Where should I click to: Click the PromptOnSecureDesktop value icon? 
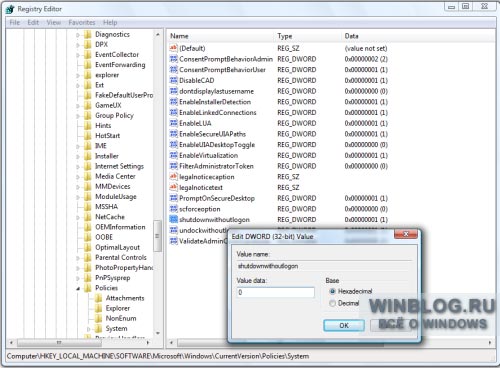coord(173,198)
